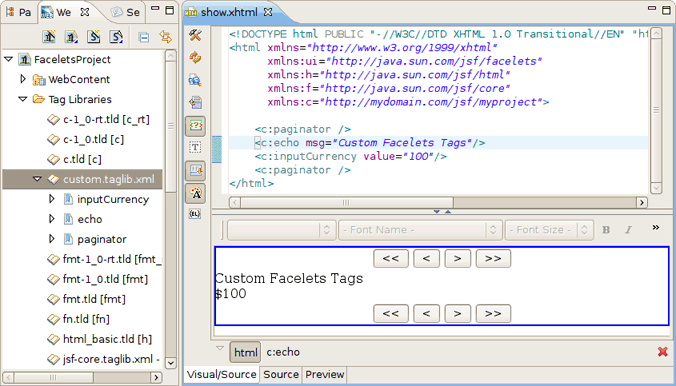This screenshot has height=386, width=676.
Task: Switch to the Pa view tab
Action: [x=19, y=12]
